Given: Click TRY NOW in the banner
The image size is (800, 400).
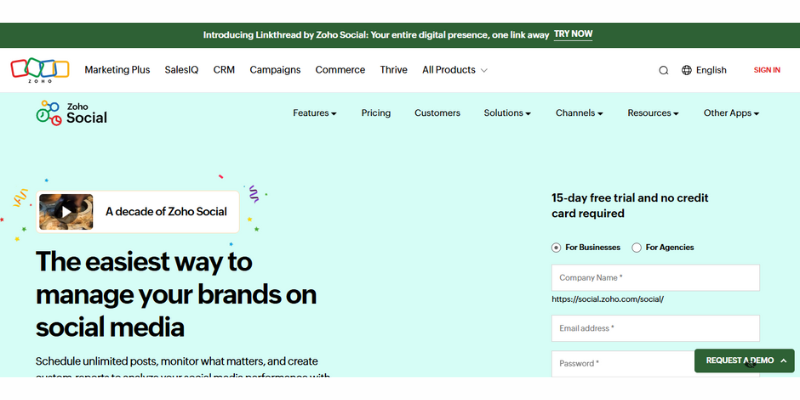Looking at the screenshot, I should pyautogui.click(x=573, y=34).
